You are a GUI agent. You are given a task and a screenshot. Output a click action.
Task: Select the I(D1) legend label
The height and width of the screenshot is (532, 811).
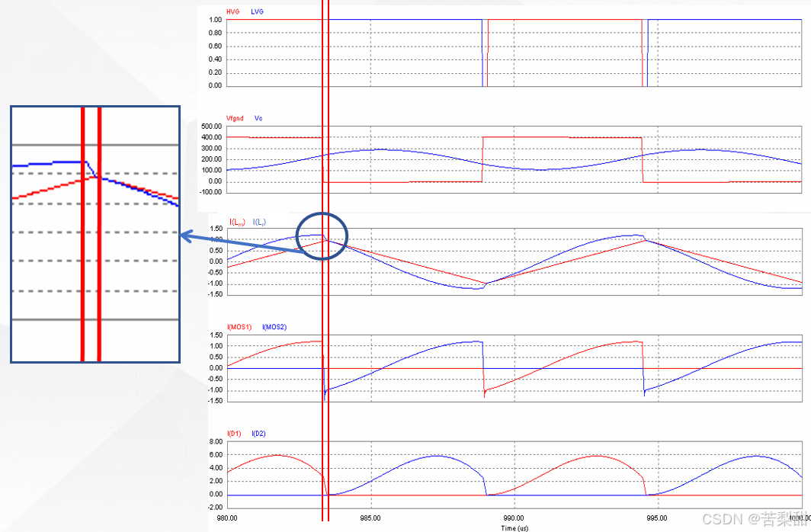[234, 434]
